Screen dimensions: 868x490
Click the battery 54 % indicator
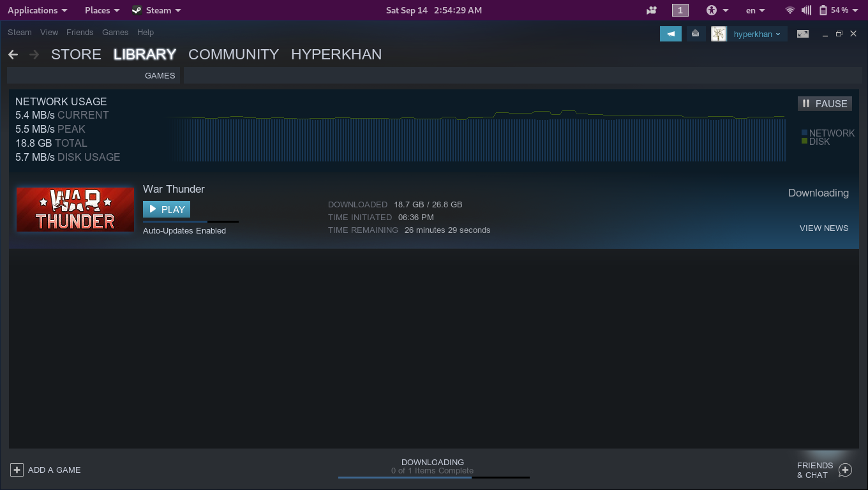[834, 10]
